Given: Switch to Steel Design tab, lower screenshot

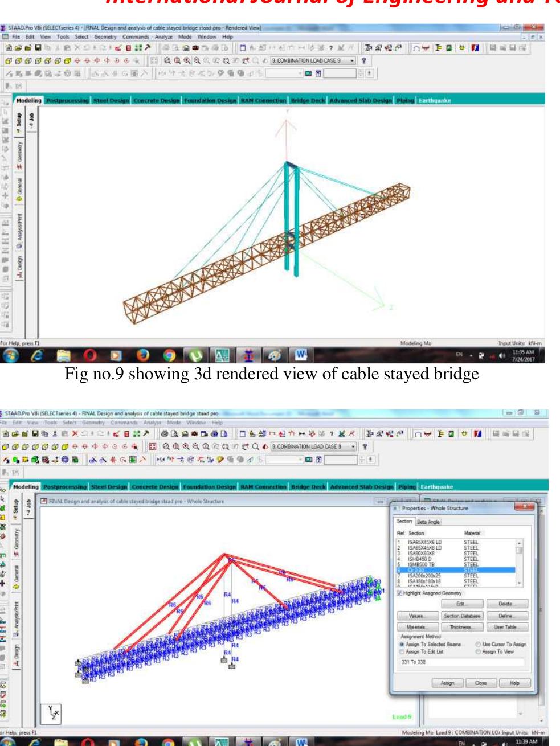Looking at the screenshot, I should click(x=109, y=487).
